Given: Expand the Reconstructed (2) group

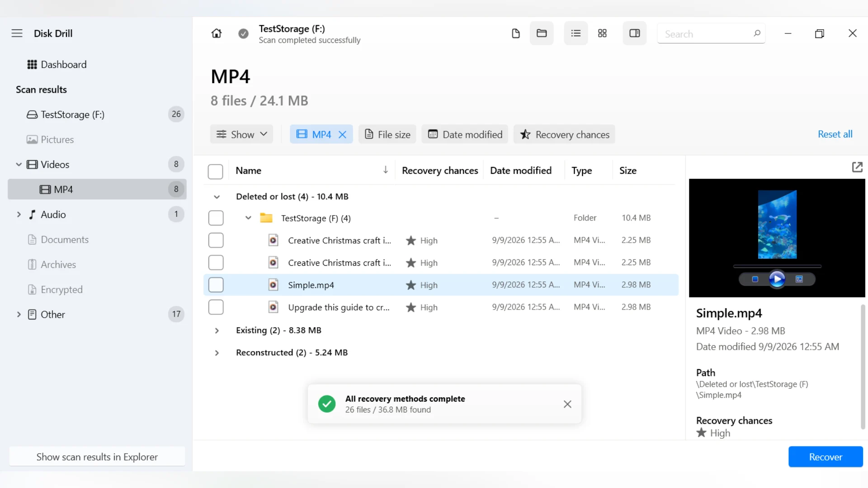Looking at the screenshot, I should (x=217, y=352).
